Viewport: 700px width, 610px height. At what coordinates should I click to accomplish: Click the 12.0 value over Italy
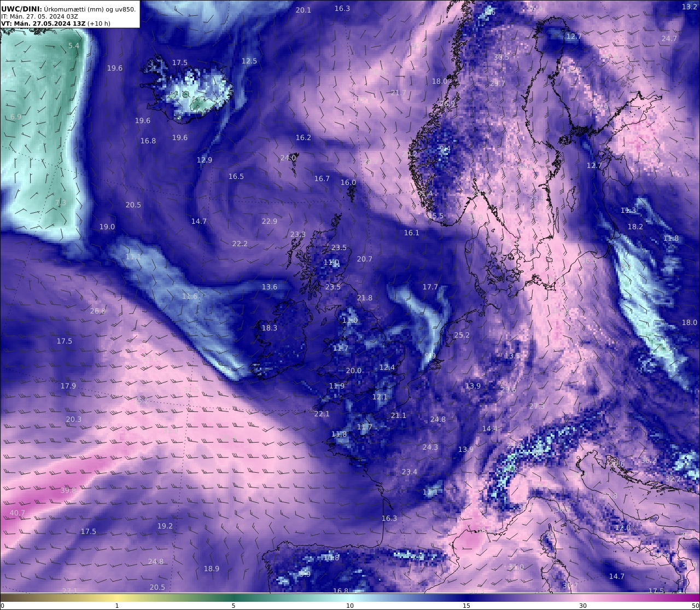tap(623, 528)
